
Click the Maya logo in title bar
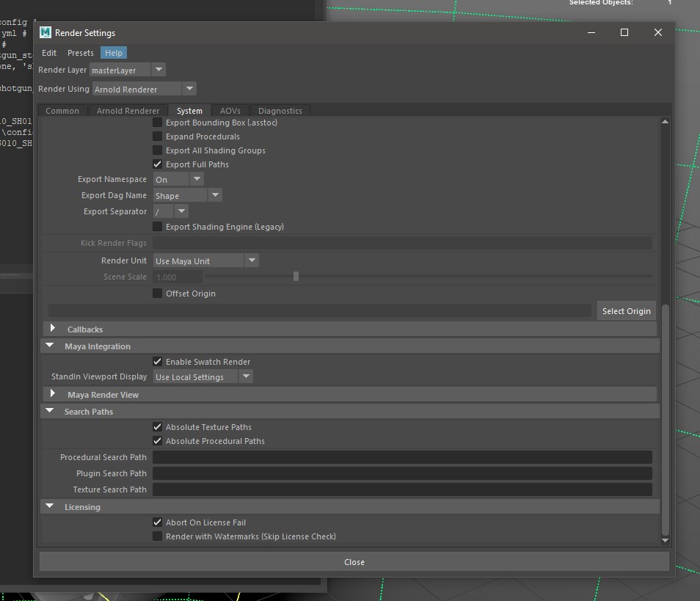point(45,32)
